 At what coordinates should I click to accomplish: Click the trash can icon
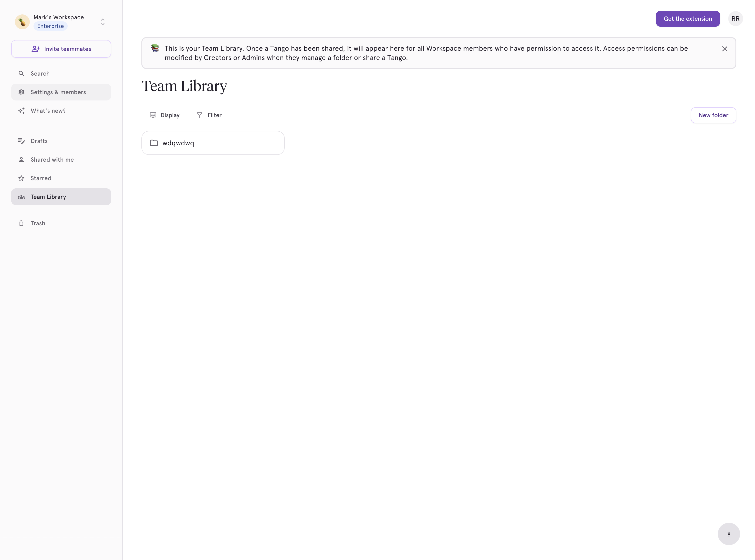[x=21, y=223]
